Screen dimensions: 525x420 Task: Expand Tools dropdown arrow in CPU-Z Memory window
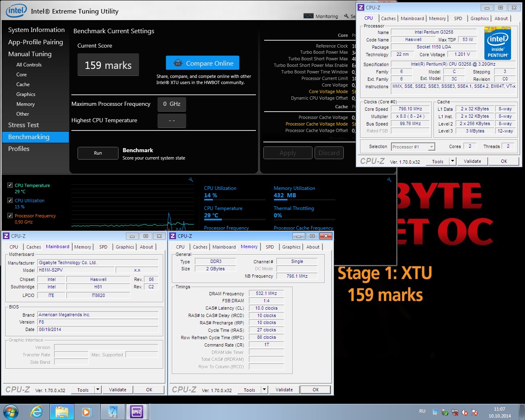pyautogui.click(x=264, y=390)
